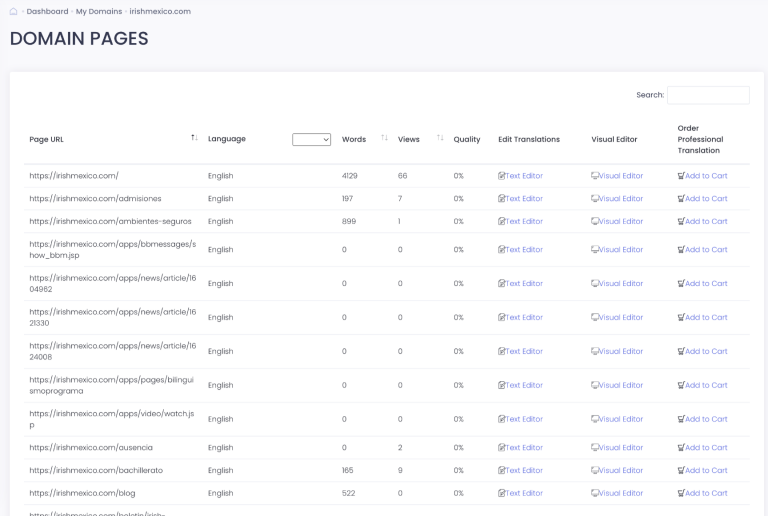Click cart icon for article/1624008 row
The image size is (768, 516).
tap(681, 352)
